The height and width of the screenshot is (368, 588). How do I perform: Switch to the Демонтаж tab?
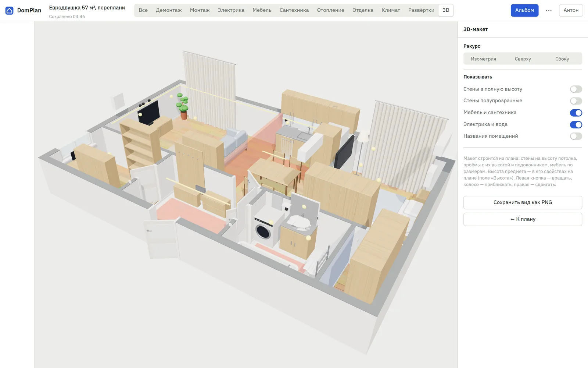point(169,10)
